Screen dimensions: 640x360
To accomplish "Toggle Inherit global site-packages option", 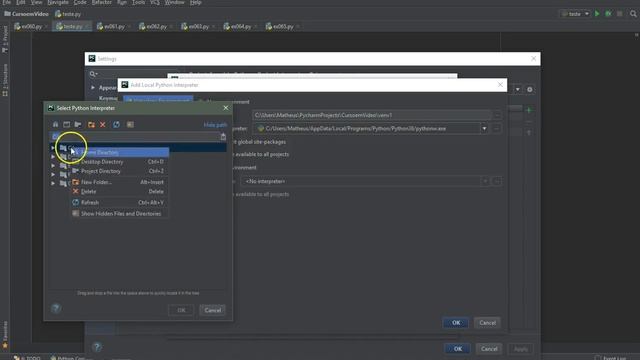I will point(260,142).
